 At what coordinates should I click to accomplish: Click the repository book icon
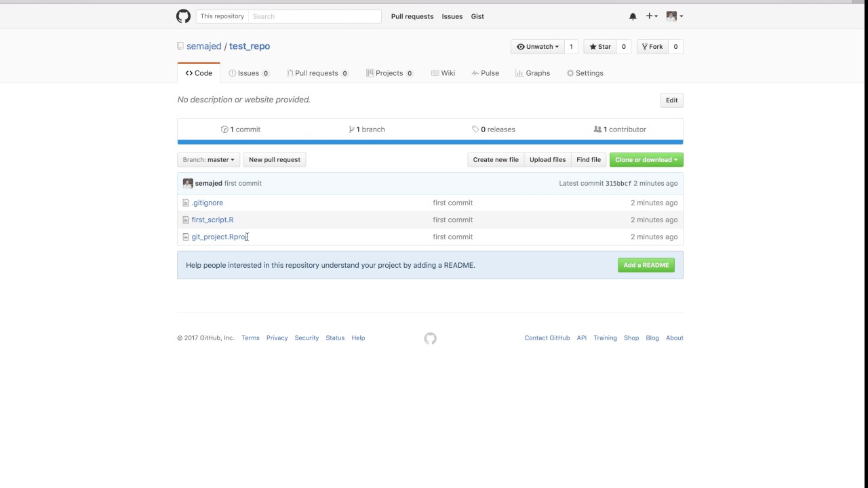click(x=180, y=46)
